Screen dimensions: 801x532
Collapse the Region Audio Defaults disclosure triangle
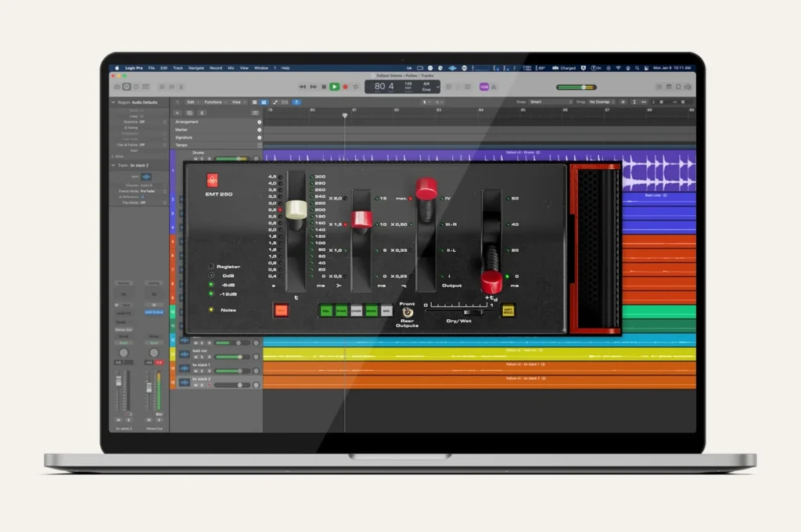(x=113, y=102)
